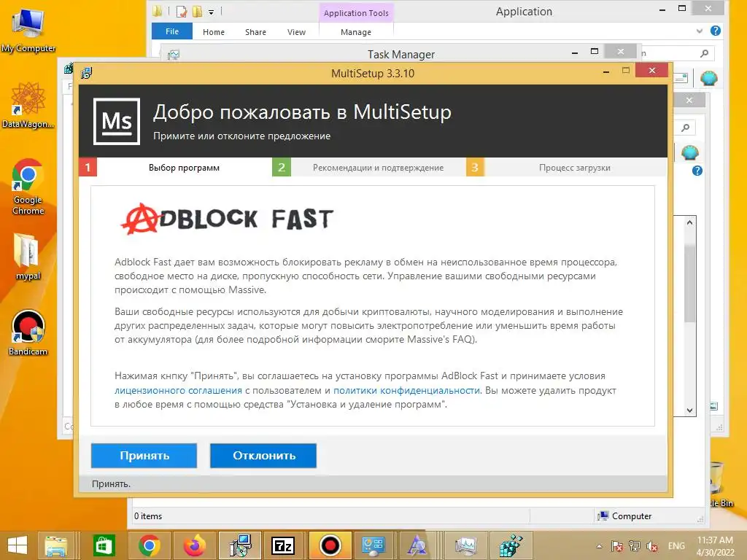Click the Application Tools contextual tab header

[356, 13]
